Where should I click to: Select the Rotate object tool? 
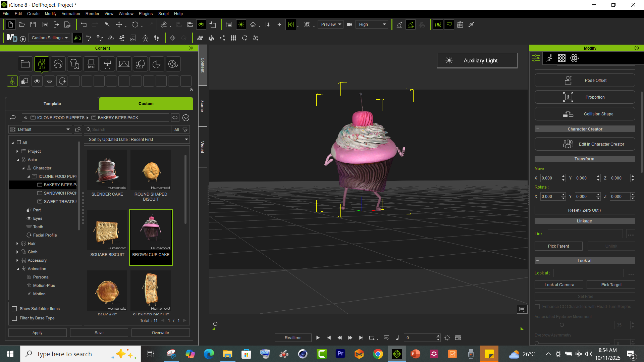[135, 24]
